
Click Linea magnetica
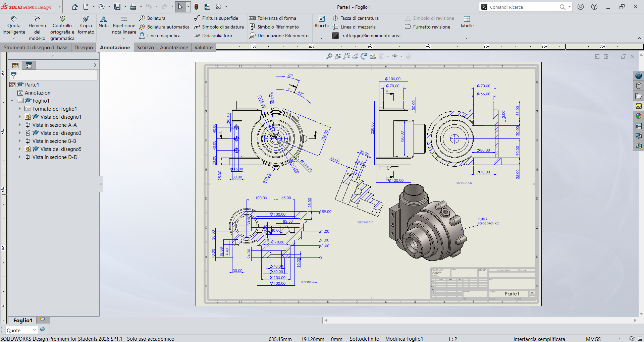[160, 36]
